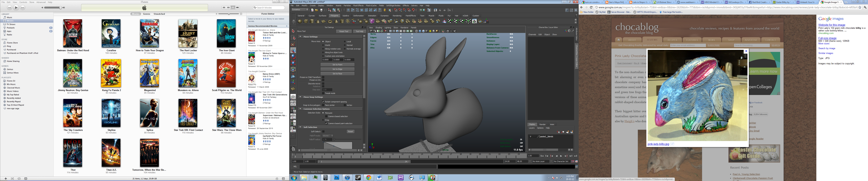Collapse Move Snap Settings section

click(300, 97)
